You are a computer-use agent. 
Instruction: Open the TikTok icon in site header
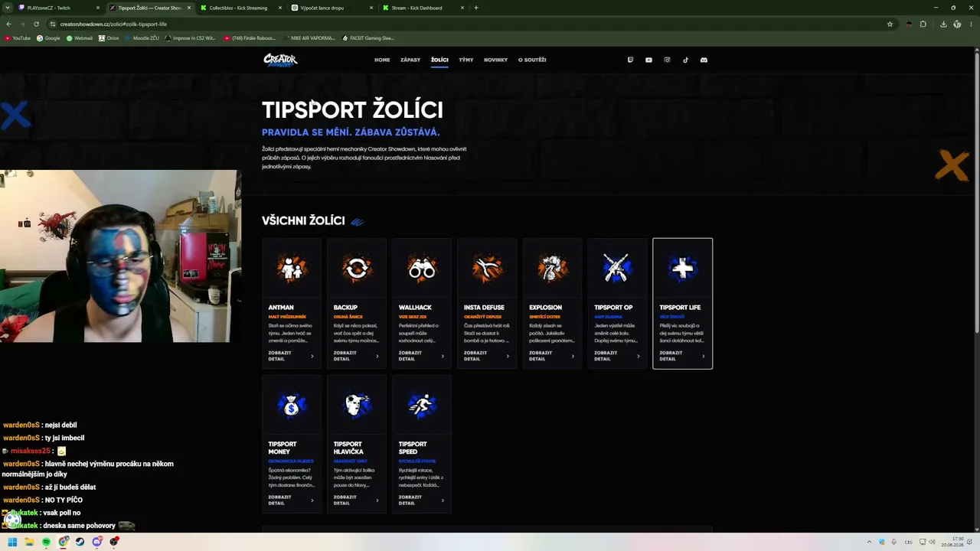[x=685, y=60]
